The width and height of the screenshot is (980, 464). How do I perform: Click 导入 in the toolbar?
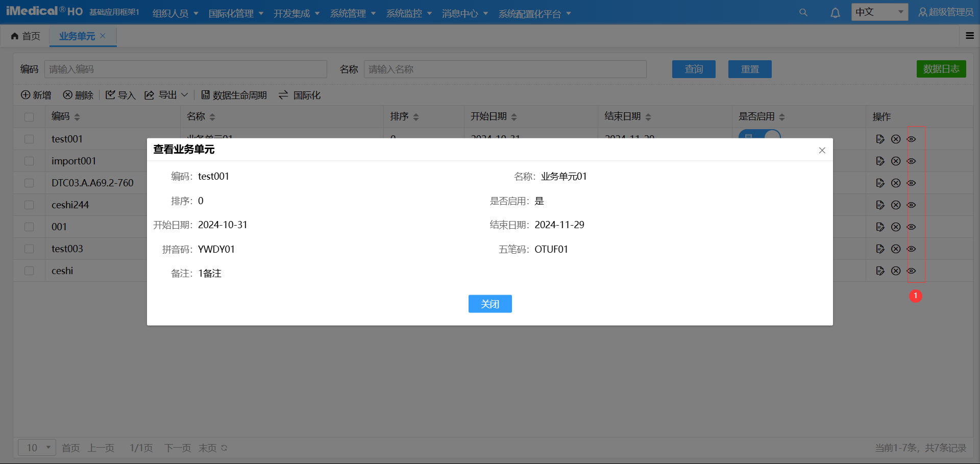pyautogui.click(x=120, y=95)
